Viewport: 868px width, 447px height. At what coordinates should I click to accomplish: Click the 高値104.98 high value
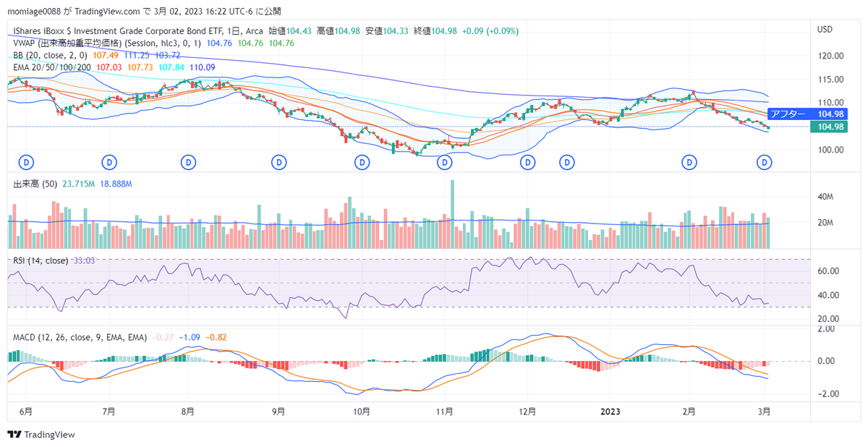[x=338, y=31]
